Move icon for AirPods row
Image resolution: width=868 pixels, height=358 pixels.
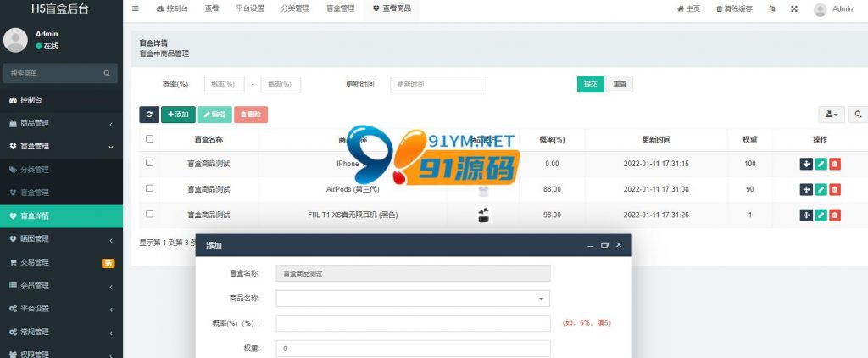(807, 189)
